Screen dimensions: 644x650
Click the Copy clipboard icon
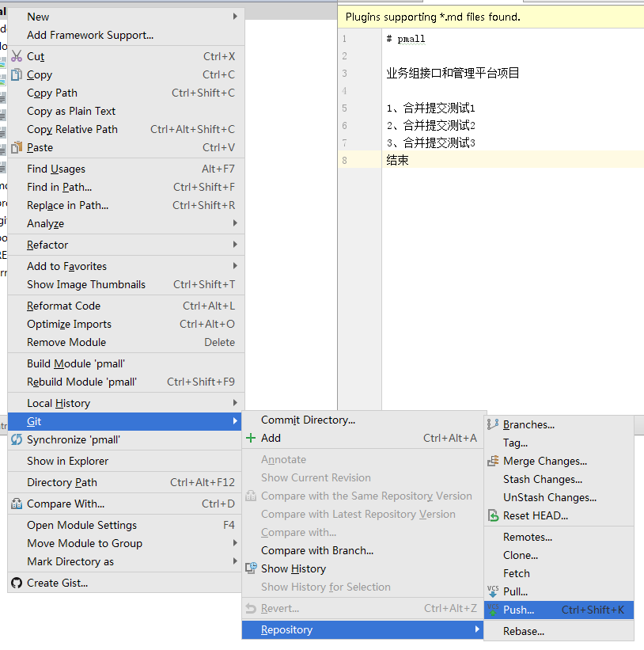click(x=17, y=74)
